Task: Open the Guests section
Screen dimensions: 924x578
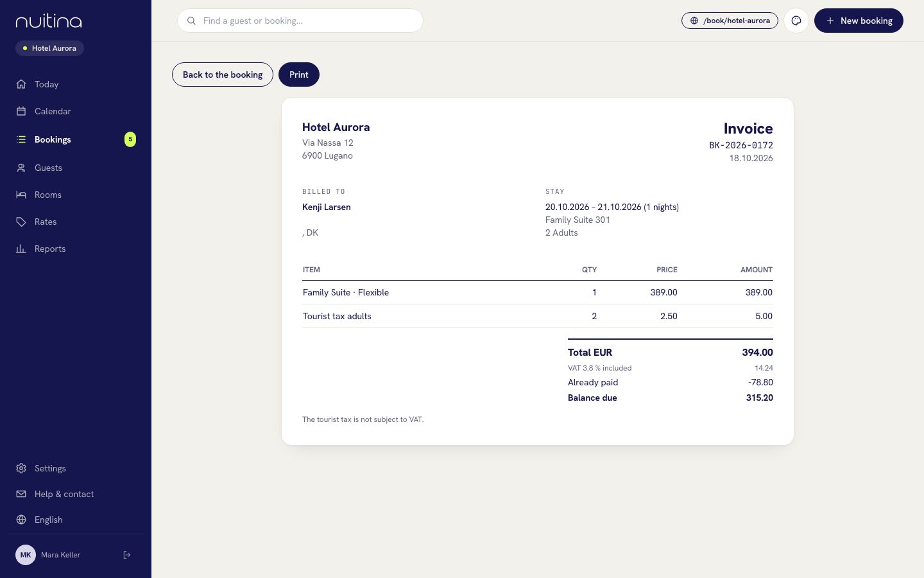Action: click(76, 168)
